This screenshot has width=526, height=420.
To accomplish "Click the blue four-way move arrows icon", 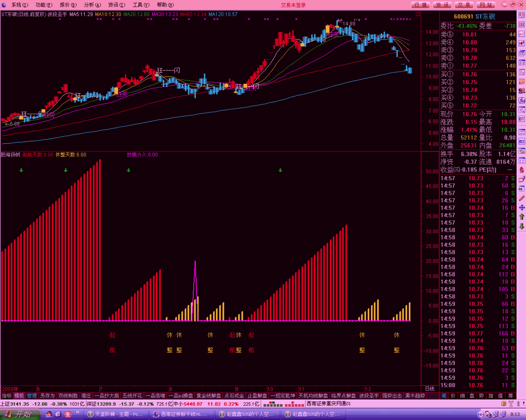I will (522, 208).
